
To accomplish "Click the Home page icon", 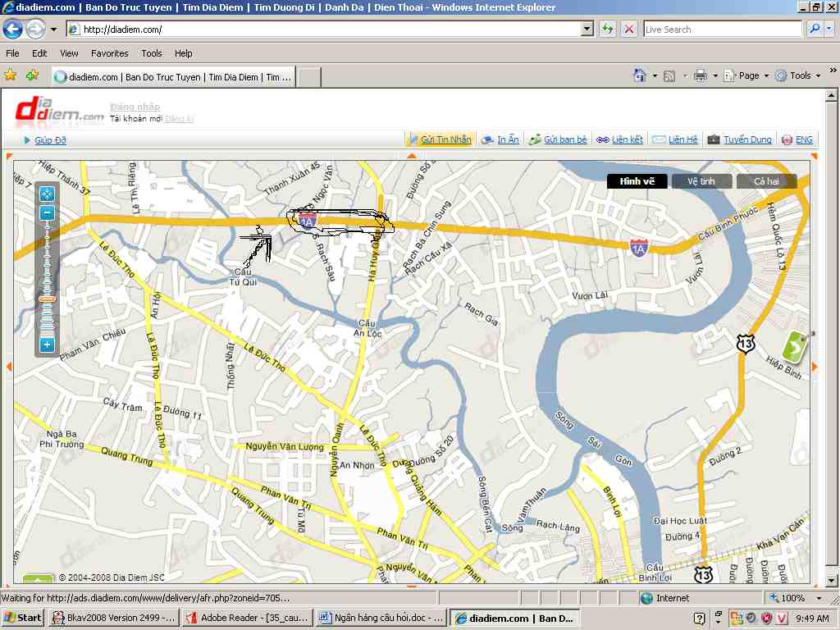I will click(x=640, y=75).
